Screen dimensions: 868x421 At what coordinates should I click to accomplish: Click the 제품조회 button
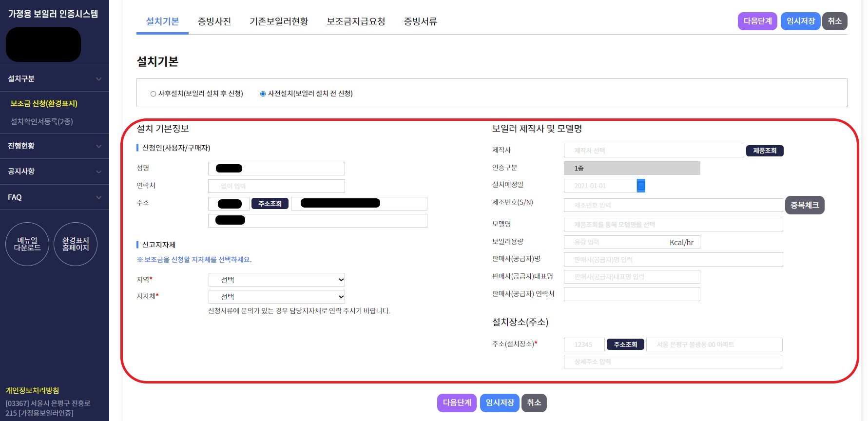coord(765,151)
